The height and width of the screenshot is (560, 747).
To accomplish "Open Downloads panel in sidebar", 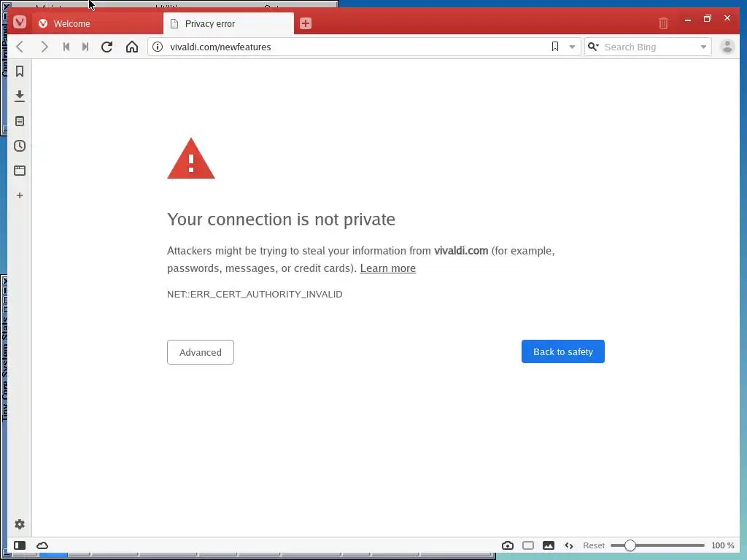I will pyautogui.click(x=20, y=96).
